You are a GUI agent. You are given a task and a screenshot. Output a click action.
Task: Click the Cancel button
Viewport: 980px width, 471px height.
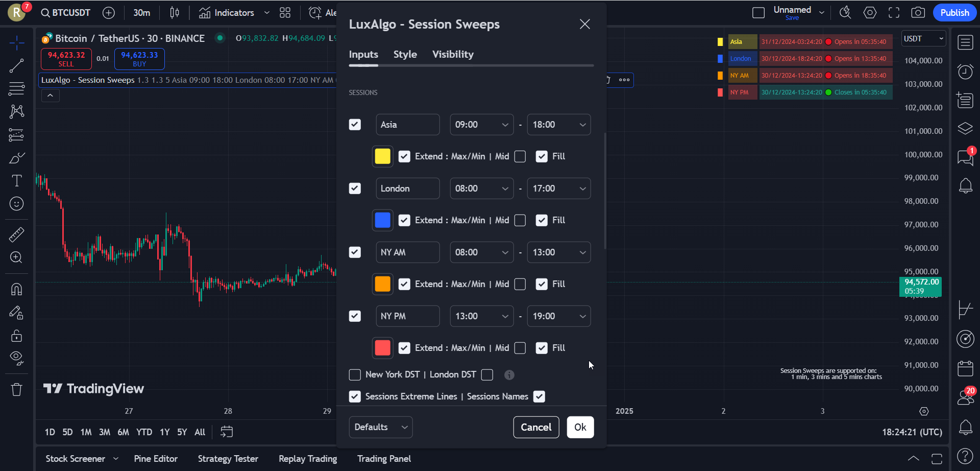tap(536, 427)
